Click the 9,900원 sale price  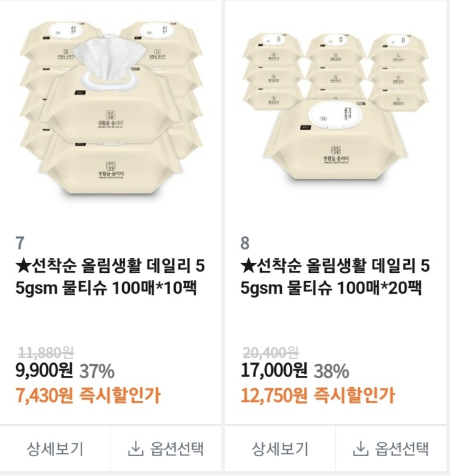click(x=45, y=371)
